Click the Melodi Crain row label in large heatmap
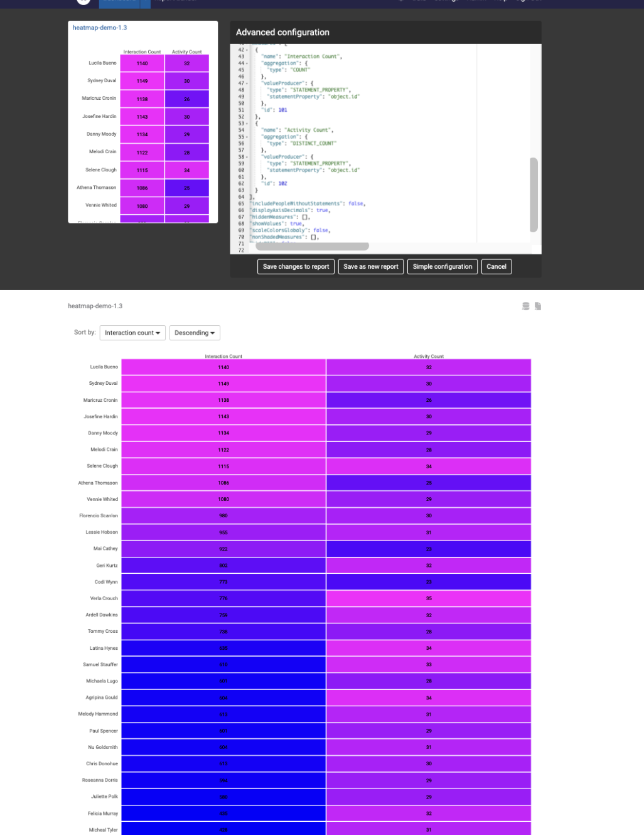644x835 pixels. [x=104, y=450]
